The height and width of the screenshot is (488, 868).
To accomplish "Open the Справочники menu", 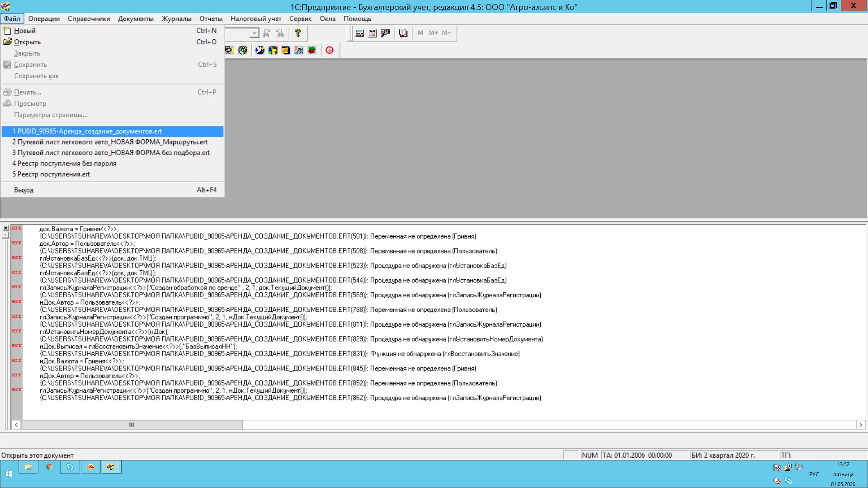I will (x=89, y=19).
